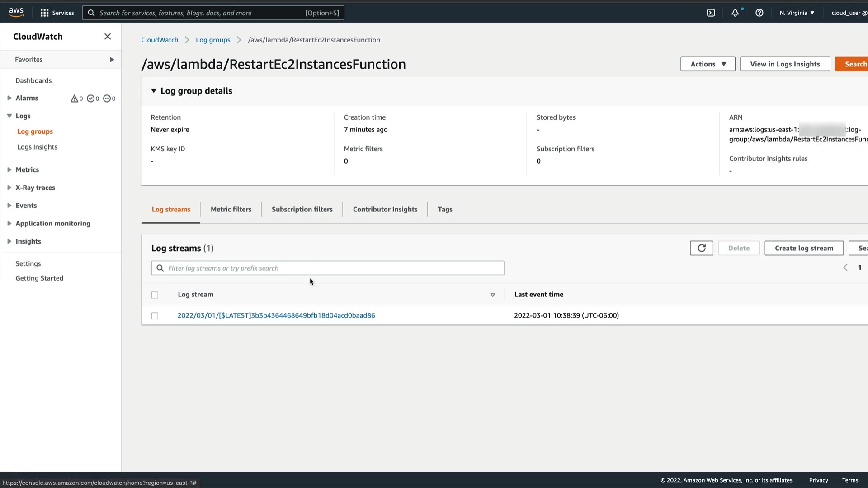The height and width of the screenshot is (488, 868).
Task: Launch CloudShell from the top bar
Action: (711, 13)
